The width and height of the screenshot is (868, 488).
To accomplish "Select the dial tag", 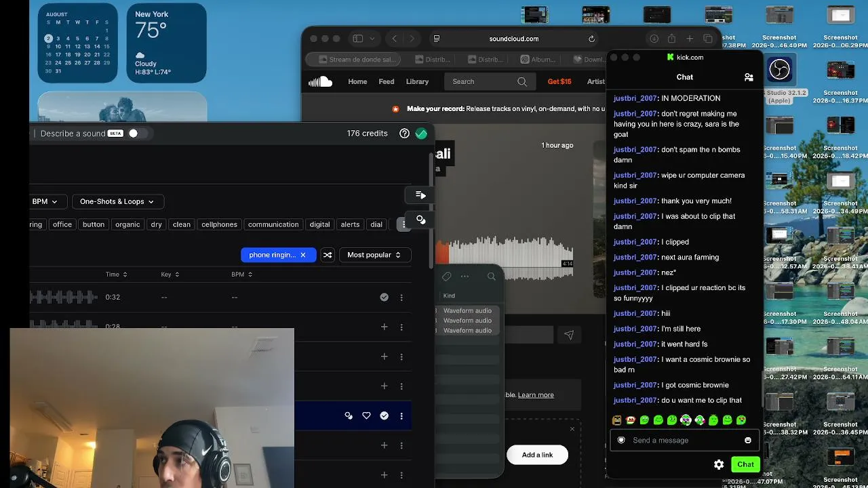I will point(376,224).
